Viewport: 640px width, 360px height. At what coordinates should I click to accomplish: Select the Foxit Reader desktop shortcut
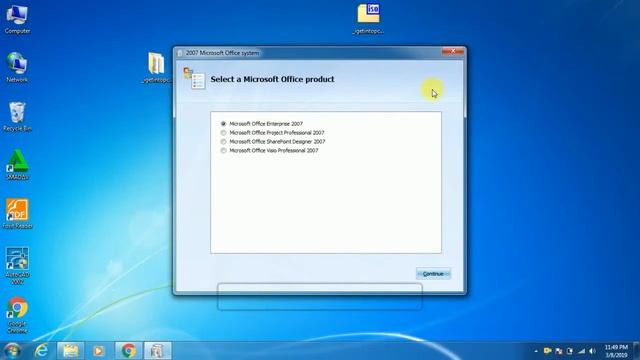[x=17, y=213]
